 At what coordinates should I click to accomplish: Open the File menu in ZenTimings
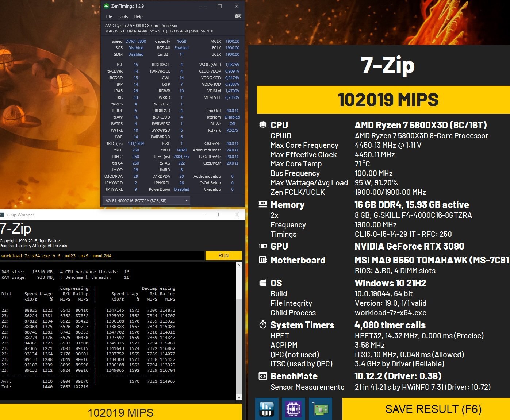109,16
